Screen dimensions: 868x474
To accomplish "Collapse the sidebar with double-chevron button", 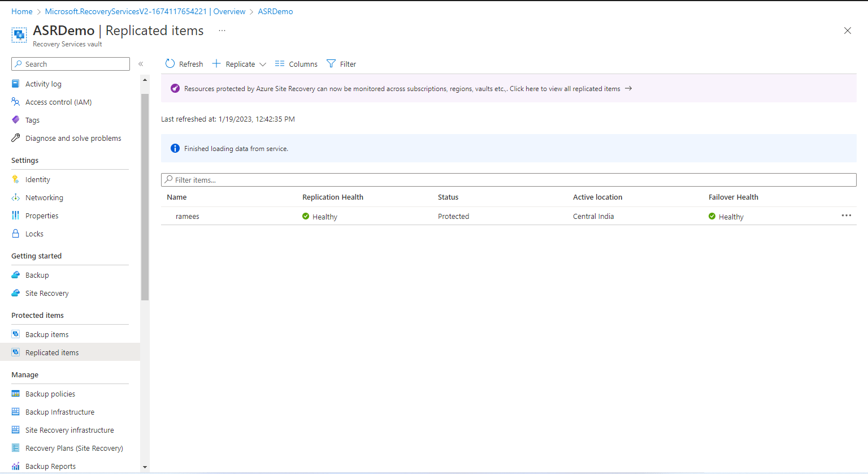I will (141, 64).
